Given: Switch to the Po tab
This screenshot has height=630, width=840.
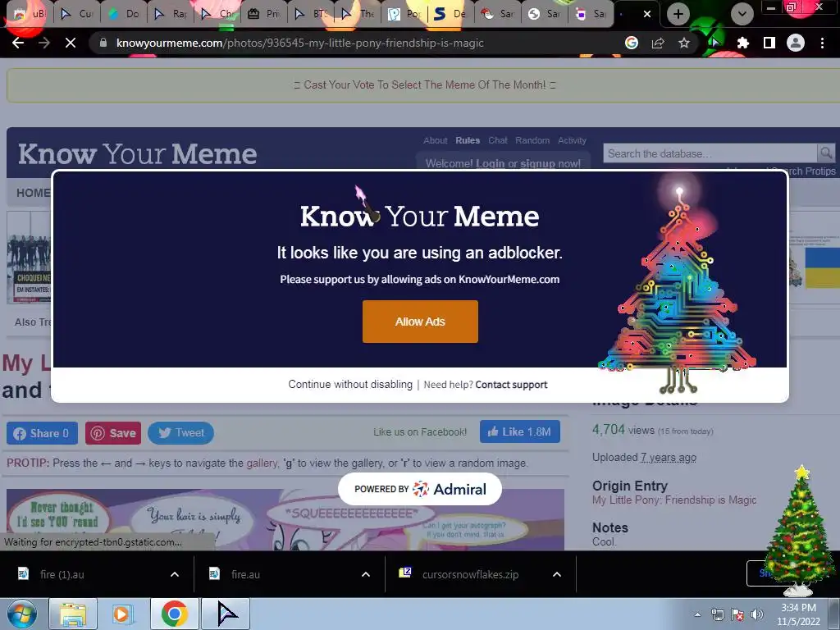Looking at the screenshot, I should (x=404, y=14).
